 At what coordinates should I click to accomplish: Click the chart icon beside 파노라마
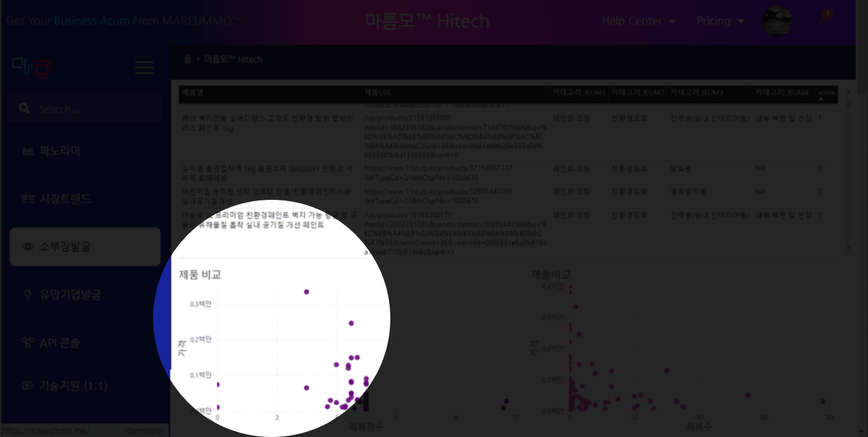pyautogui.click(x=28, y=151)
